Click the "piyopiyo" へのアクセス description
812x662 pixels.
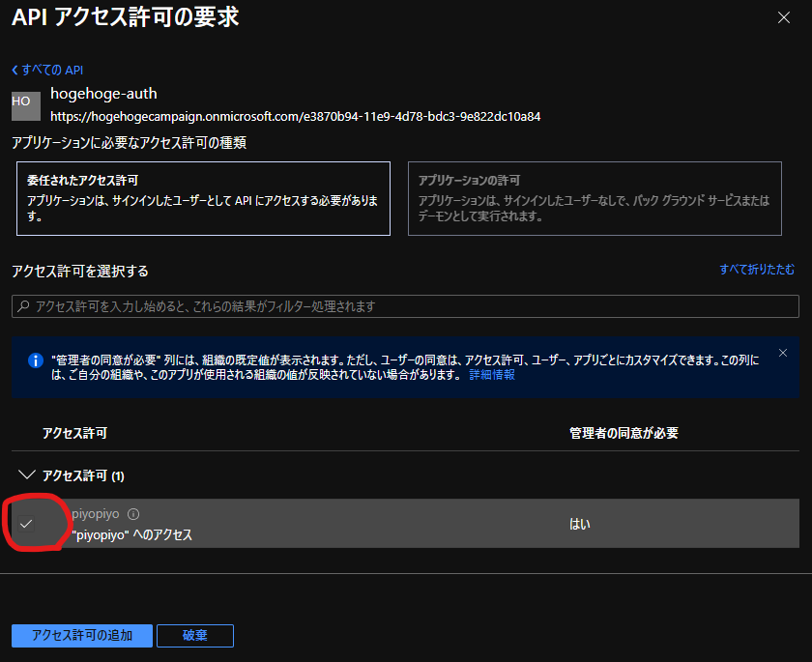coord(132,534)
